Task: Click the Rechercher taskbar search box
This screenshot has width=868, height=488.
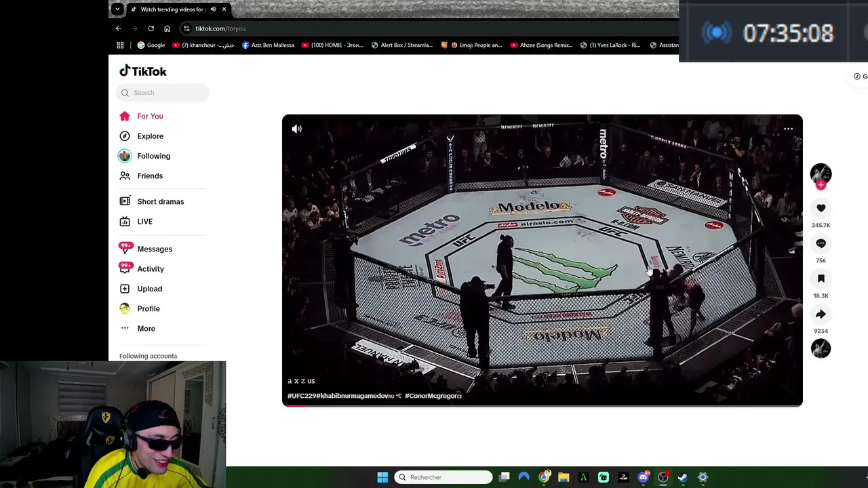Action: 443,477
